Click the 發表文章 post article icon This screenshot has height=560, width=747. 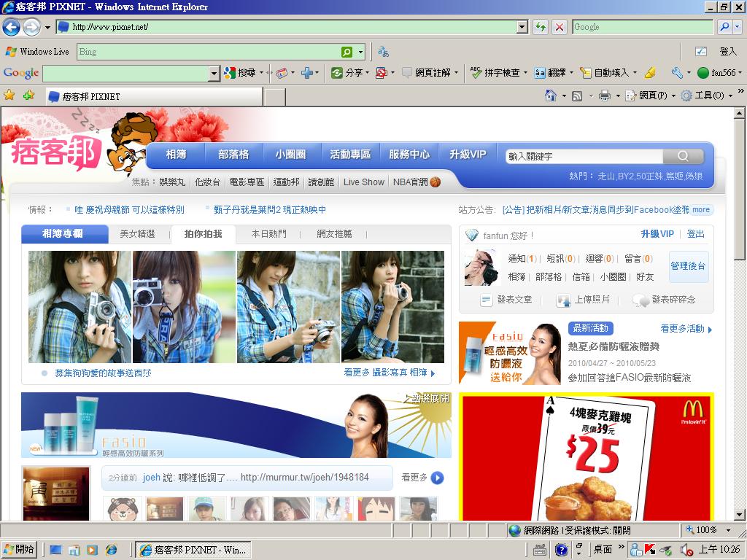[486, 300]
